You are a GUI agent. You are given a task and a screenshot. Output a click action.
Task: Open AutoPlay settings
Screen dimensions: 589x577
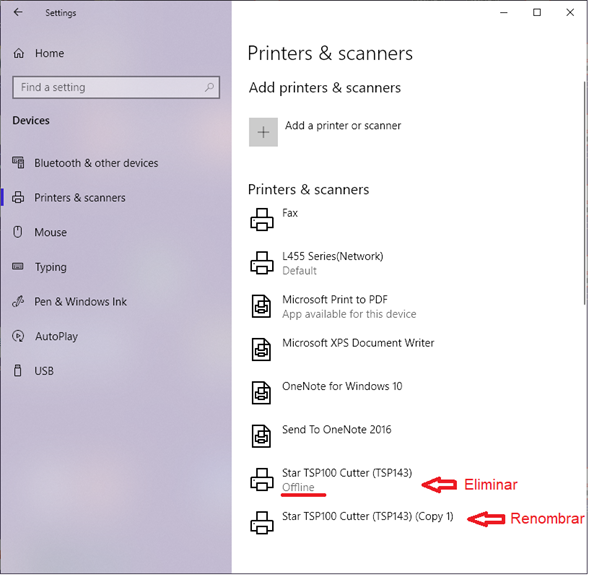coord(56,336)
